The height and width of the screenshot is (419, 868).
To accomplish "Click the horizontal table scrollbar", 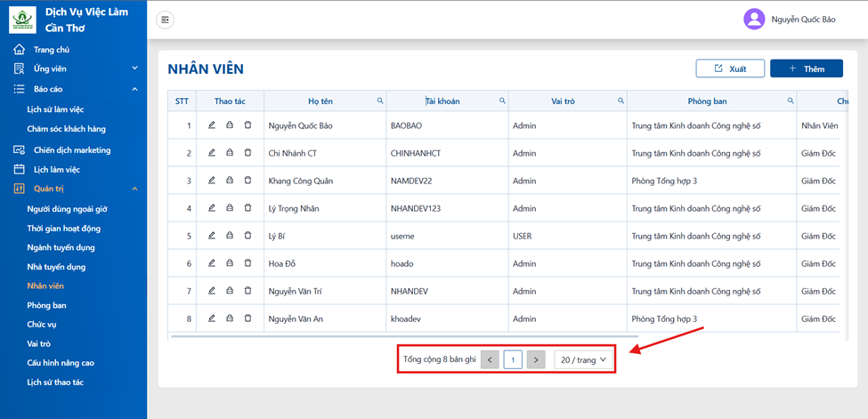I will pos(405,336).
